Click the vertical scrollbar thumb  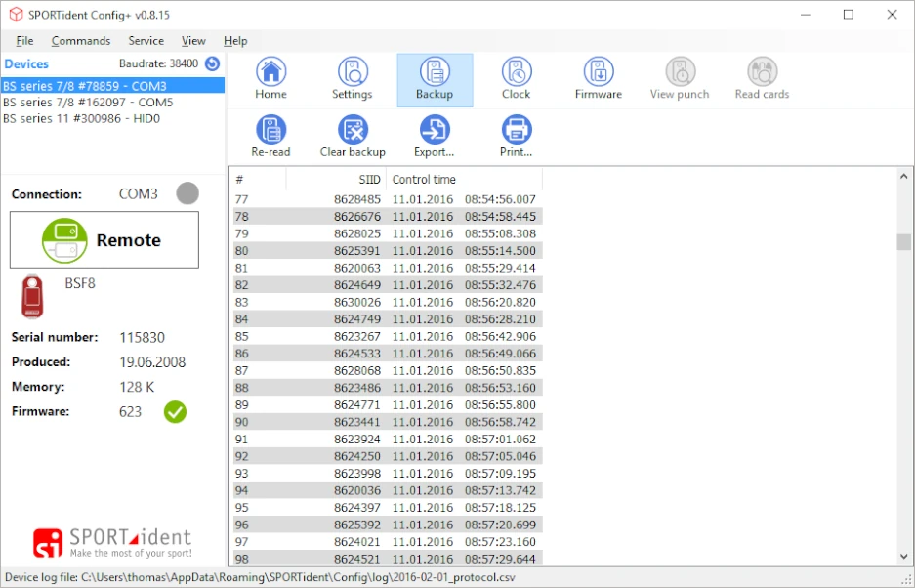tap(904, 241)
